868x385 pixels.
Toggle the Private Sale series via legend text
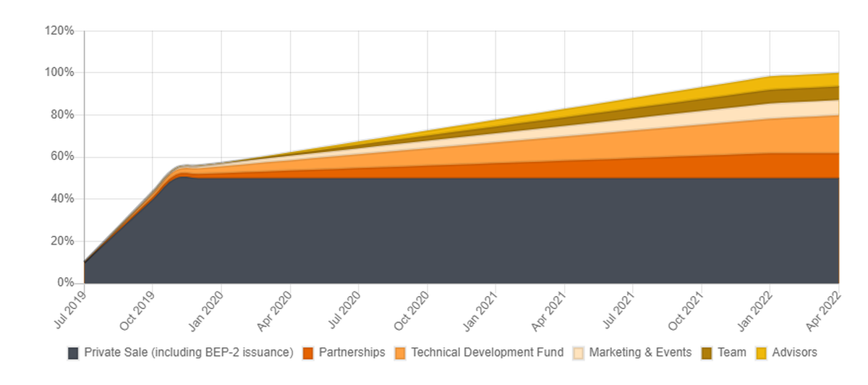click(x=188, y=353)
